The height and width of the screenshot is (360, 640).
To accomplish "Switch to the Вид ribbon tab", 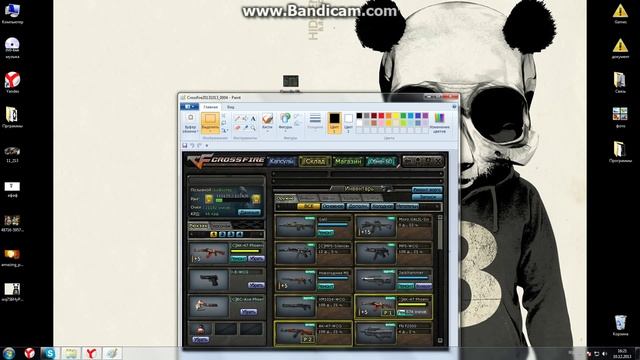I will pos(231,107).
